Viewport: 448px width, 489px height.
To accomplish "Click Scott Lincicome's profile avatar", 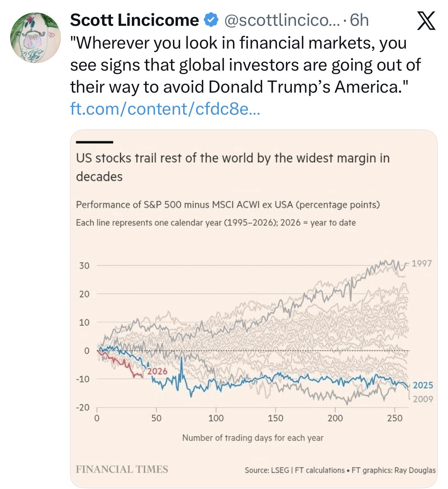I will coord(35,38).
